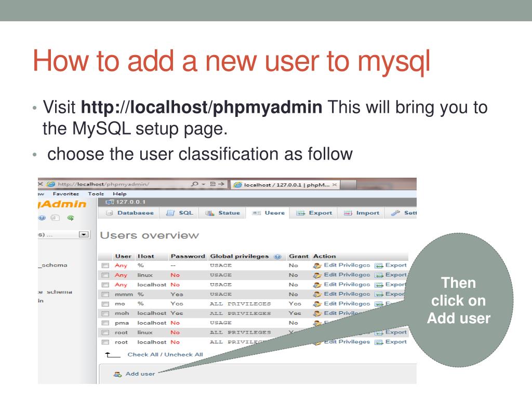Image resolution: width=532 pixels, height=399 pixels.
Task: Click edit icon for mo user row
Action: click(317, 304)
